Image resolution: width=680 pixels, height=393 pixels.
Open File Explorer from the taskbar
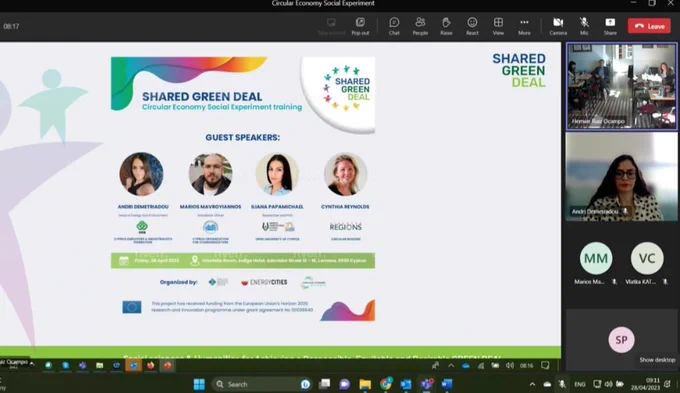tap(365, 384)
